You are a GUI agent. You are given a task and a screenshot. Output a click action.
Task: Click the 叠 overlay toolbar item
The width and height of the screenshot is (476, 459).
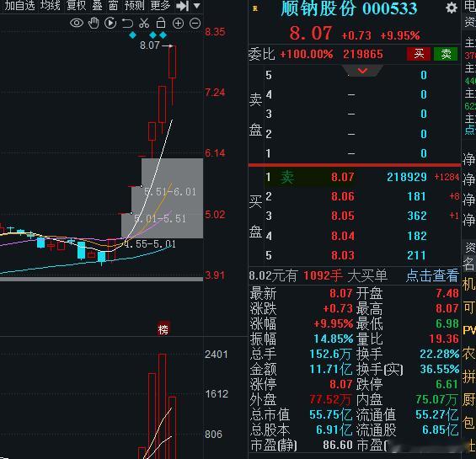[97, 5]
